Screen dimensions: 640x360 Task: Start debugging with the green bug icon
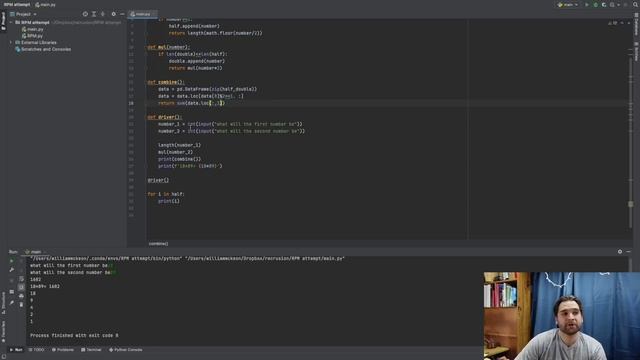[596, 5]
